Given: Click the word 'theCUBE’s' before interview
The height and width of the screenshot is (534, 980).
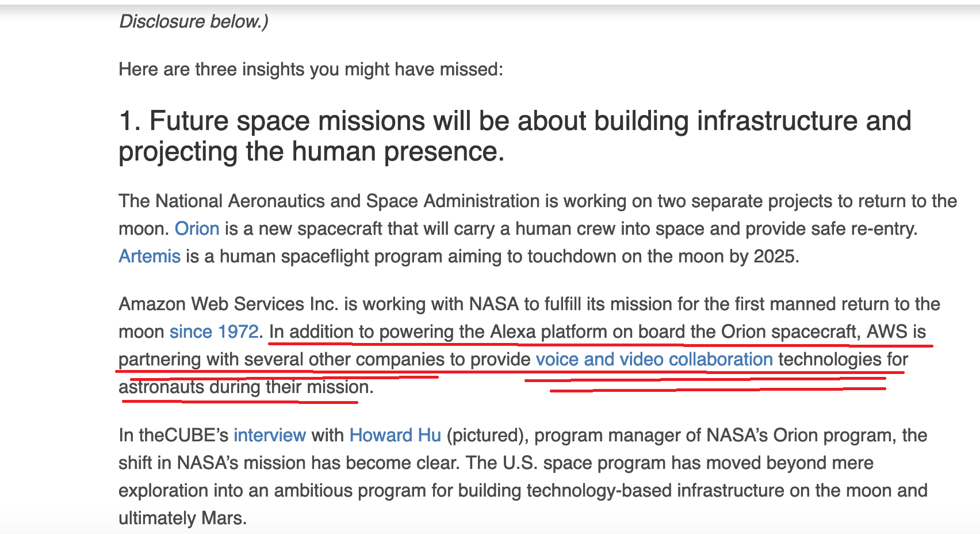Looking at the screenshot, I should [183, 435].
